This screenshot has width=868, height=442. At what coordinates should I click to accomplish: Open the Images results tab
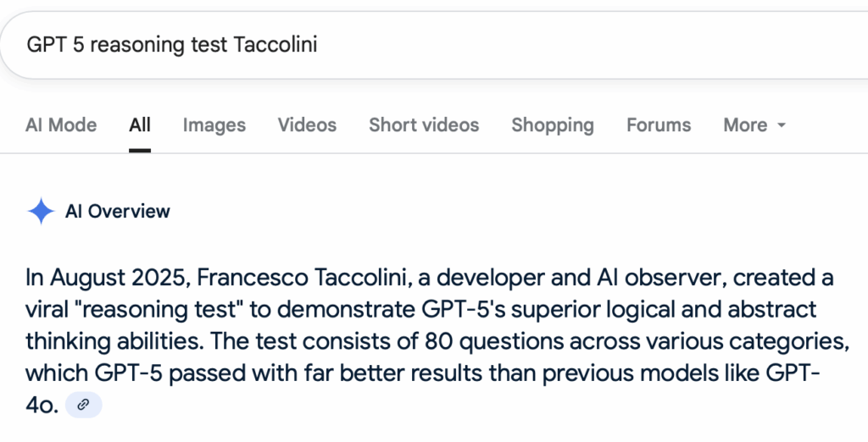[214, 125]
